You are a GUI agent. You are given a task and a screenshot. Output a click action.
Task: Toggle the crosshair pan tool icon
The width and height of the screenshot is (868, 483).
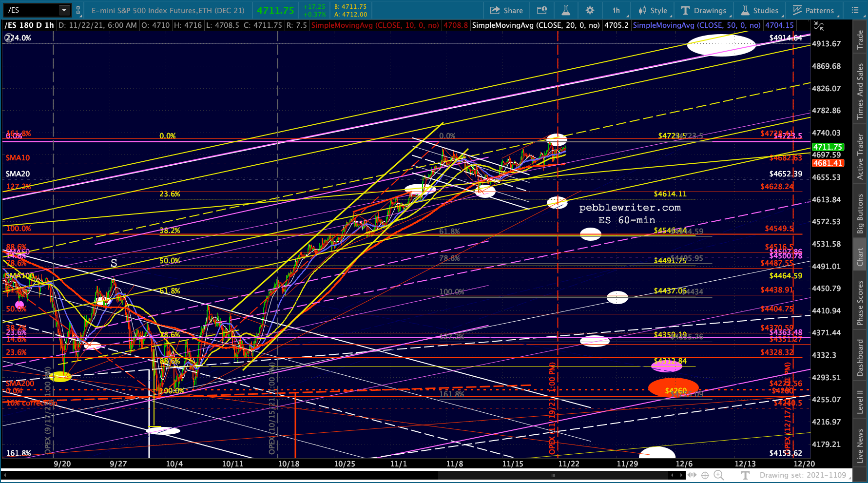(x=705, y=475)
